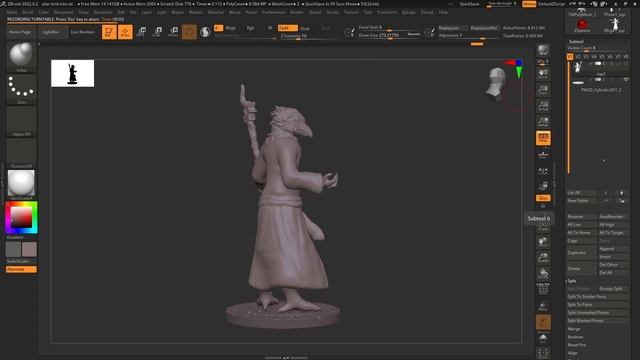
Task: Expand the Merge section
Action: (574, 329)
